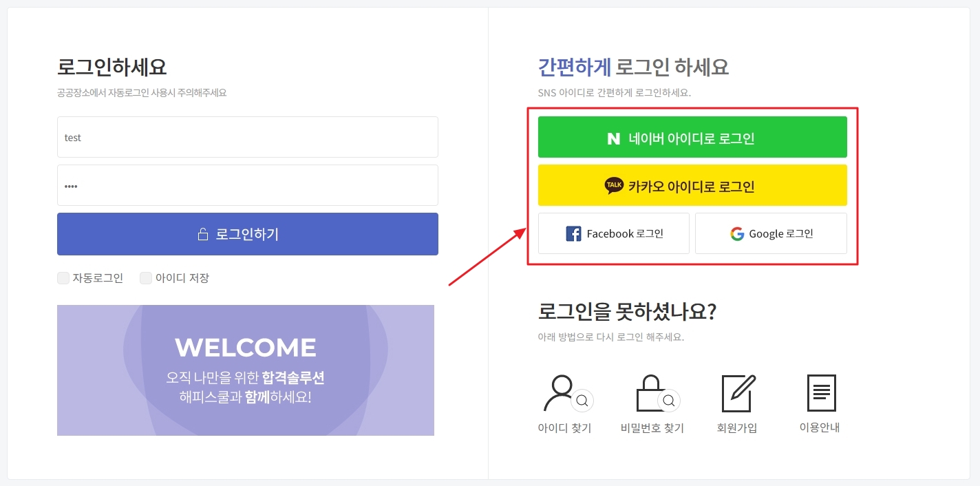This screenshot has height=486, width=980.
Task: Click the 회원가입 text link
Action: tap(737, 428)
